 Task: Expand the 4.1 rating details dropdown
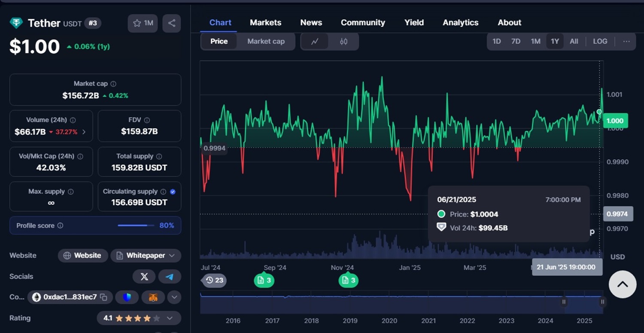(x=170, y=318)
